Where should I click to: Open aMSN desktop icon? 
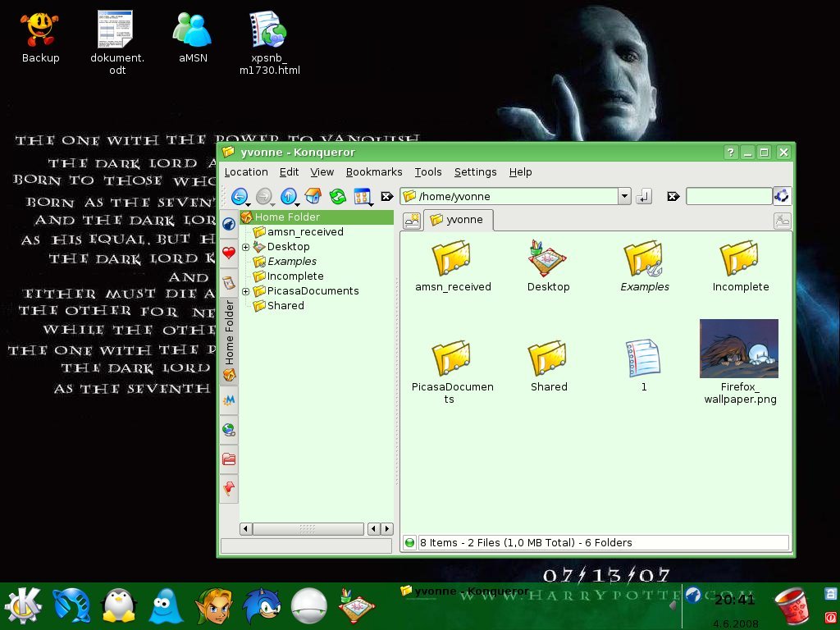point(192,37)
